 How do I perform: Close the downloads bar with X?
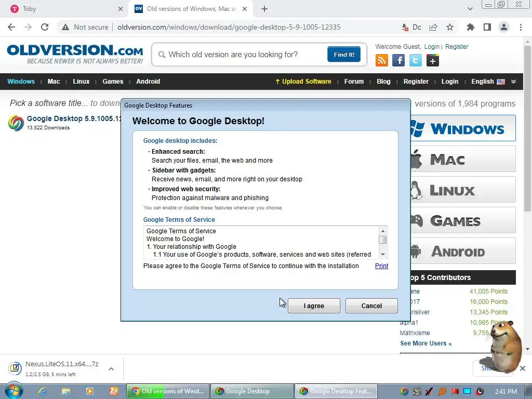pyautogui.click(x=523, y=368)
